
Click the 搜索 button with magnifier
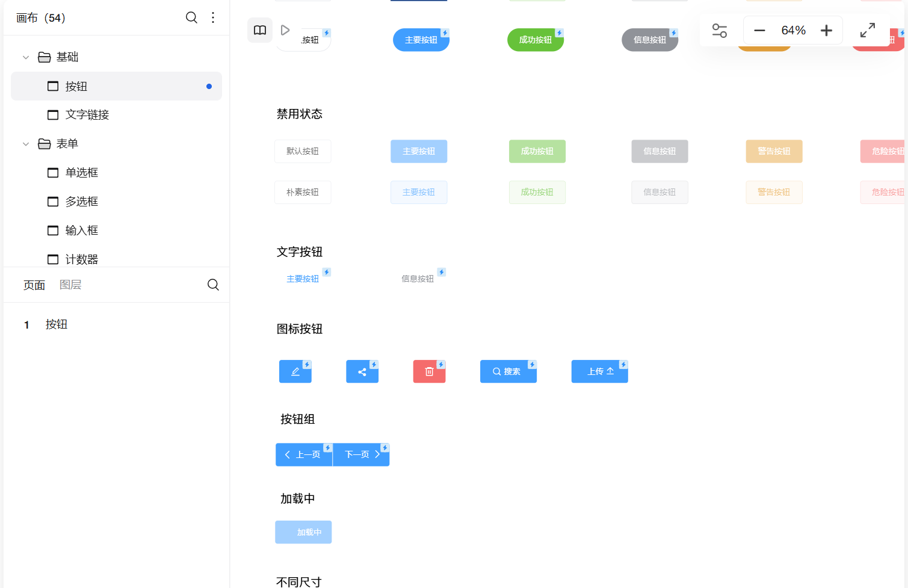[508, 371]
